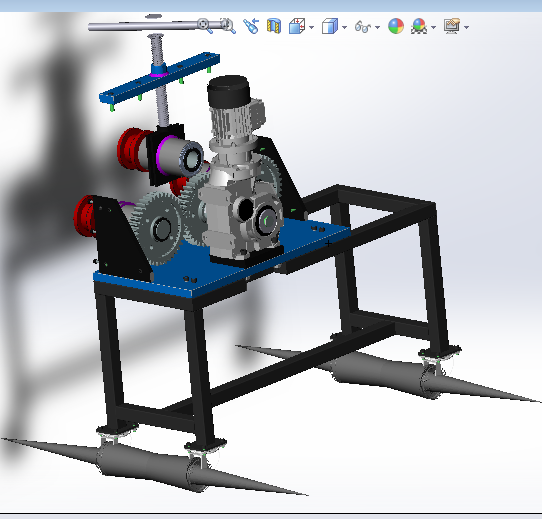Click the Apply Scene icon
Viewport: 542px width, 519px height.
[x=419, y=26]
